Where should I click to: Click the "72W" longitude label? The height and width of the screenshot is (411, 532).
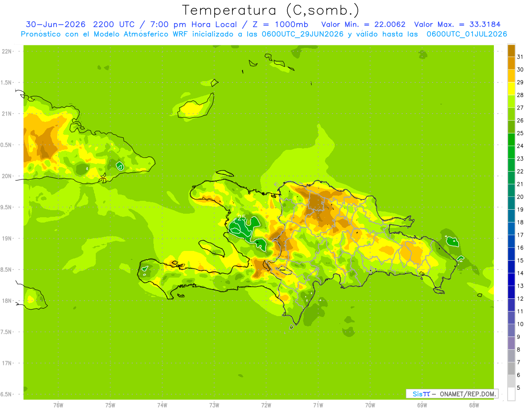[x=266, y=405]
